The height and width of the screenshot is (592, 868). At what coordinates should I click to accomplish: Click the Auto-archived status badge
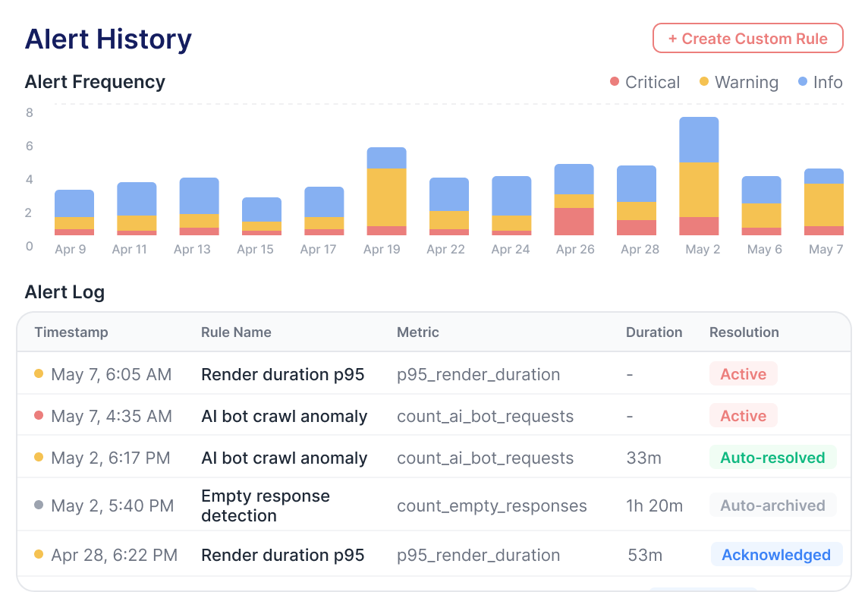click(x=773, y=505)
